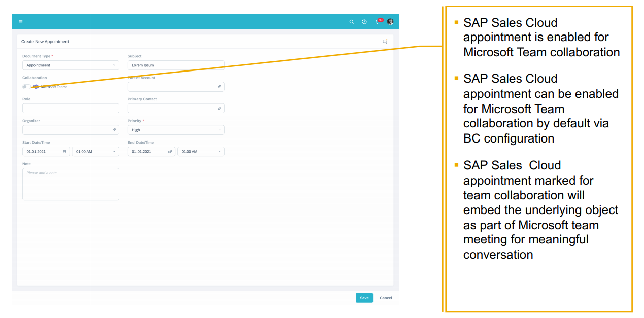Focus the Primary Contact input field
The image size is (644, 318).
176,108
